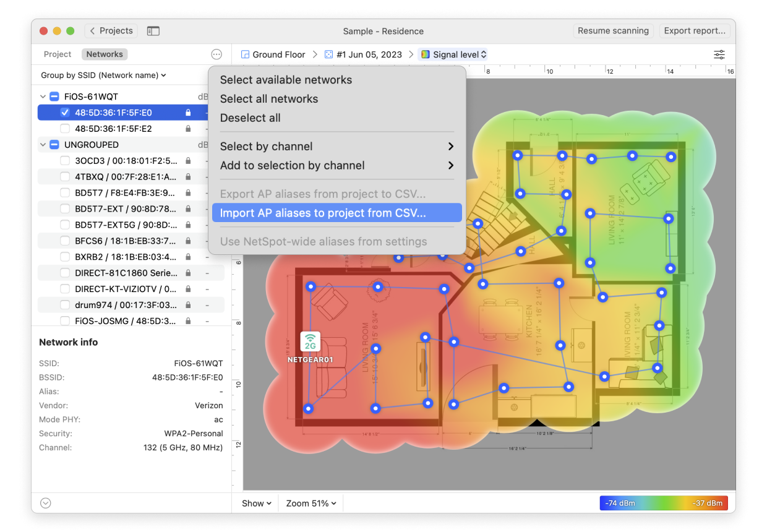The image size is (767, 532).
Task: Expand the Select by channel submenu
Action: point(337,147)
